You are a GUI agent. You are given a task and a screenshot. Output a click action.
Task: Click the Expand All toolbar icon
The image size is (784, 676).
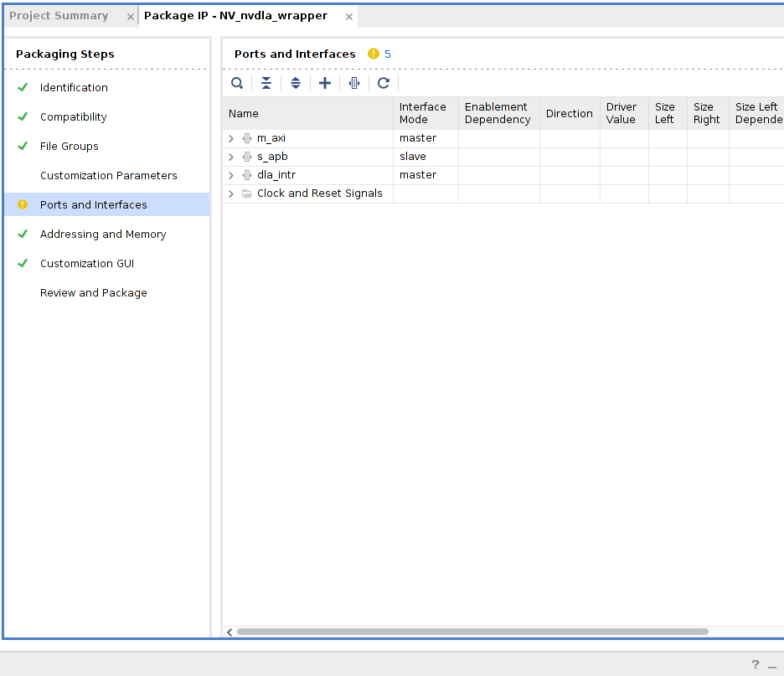point(296,83)
